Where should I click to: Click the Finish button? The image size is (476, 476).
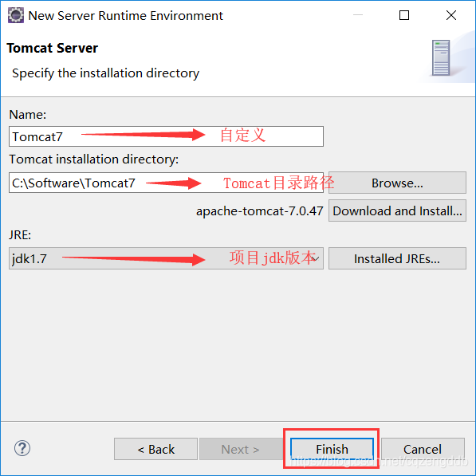tap(332, 449)
